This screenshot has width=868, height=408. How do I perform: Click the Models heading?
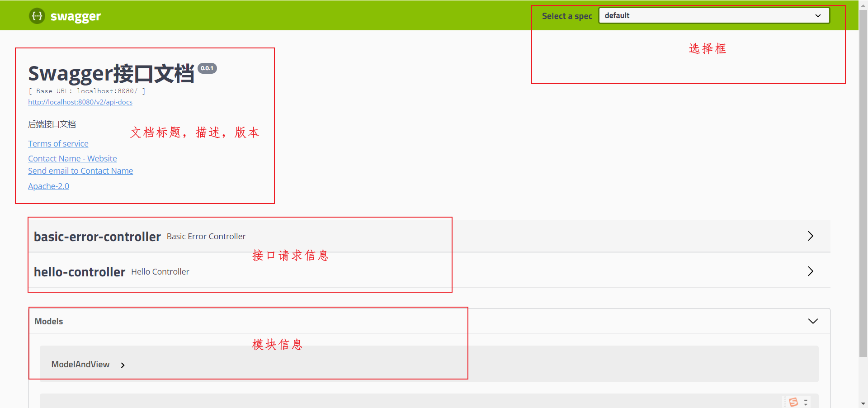(x=49, y=321)
